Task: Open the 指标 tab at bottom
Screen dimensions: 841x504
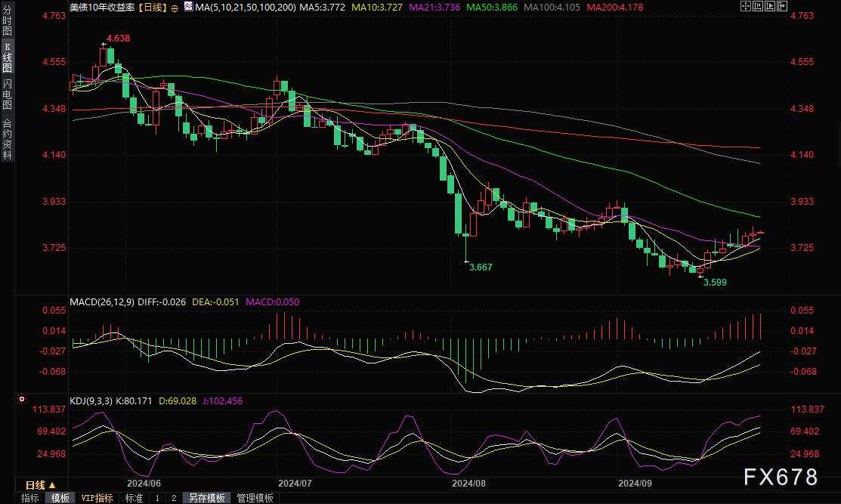Action: click(30, 498)
